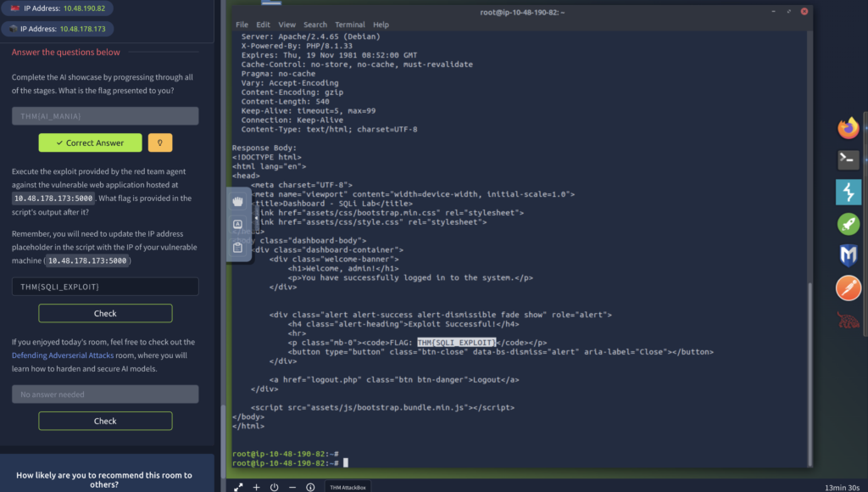Screen dimensions: 868x492
Task: Open the Search menu in terminal
Action: (314, 25)
